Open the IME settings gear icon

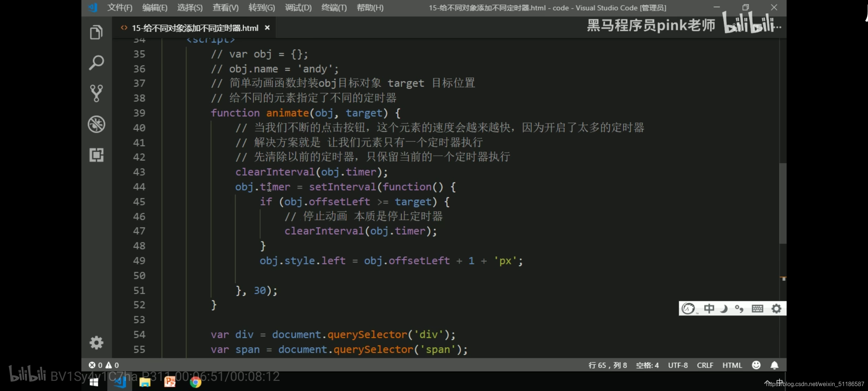coord(776,308)
